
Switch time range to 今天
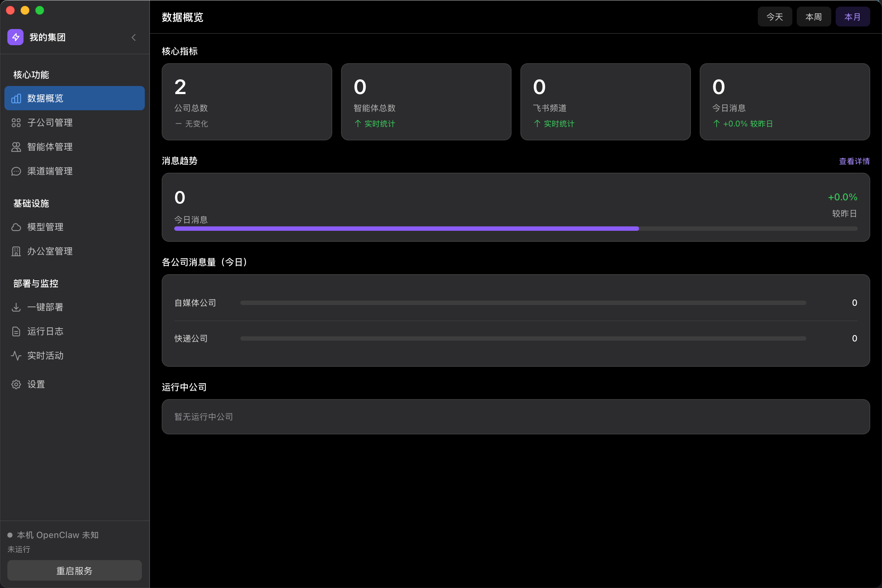point(774,17)
